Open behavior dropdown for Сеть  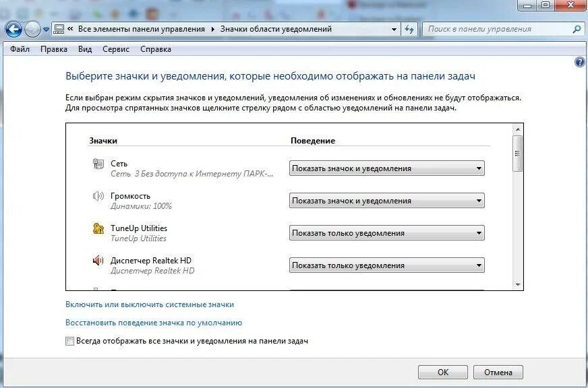386,168
